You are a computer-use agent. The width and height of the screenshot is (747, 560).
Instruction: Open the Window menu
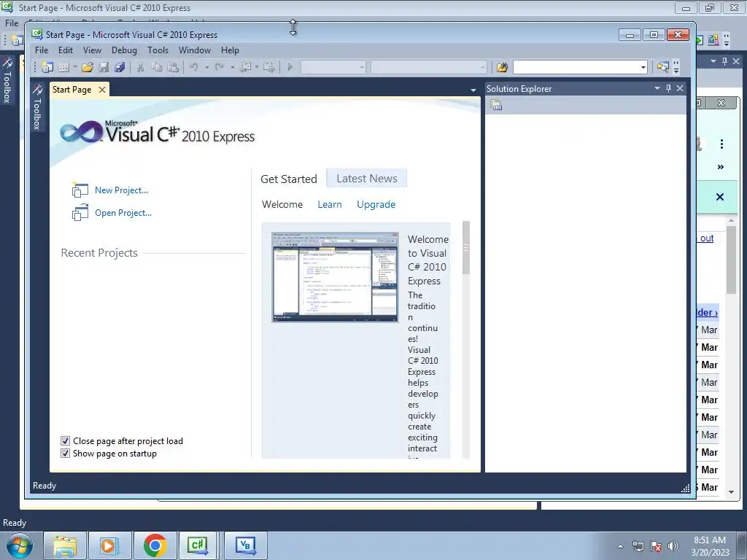(194, 50)
